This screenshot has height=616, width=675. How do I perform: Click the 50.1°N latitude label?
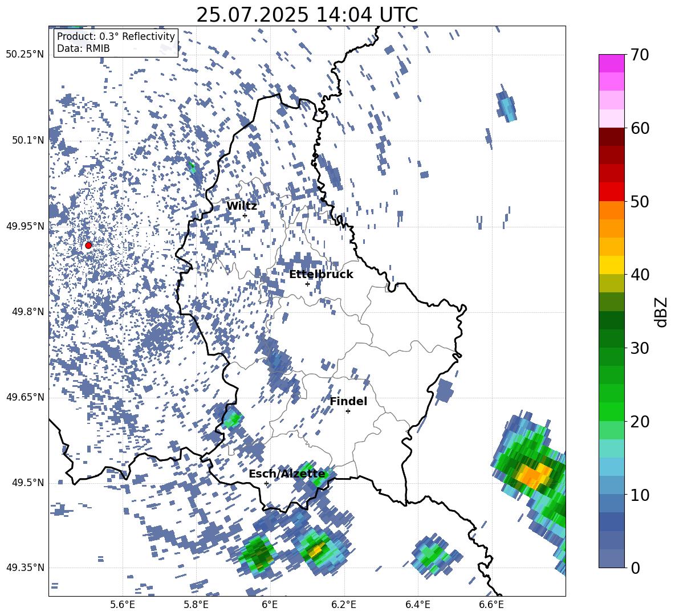point(28,140)
